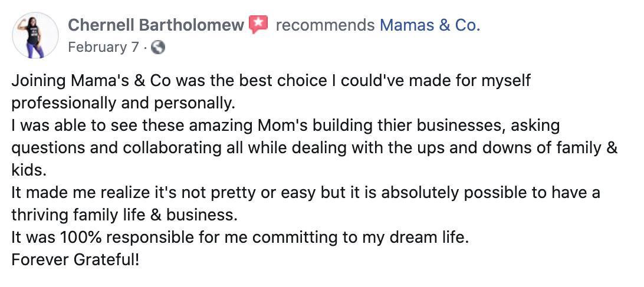Click the red recommendation star badge icon
Screen dimensions: 644x287
click(x=258, y=25)
